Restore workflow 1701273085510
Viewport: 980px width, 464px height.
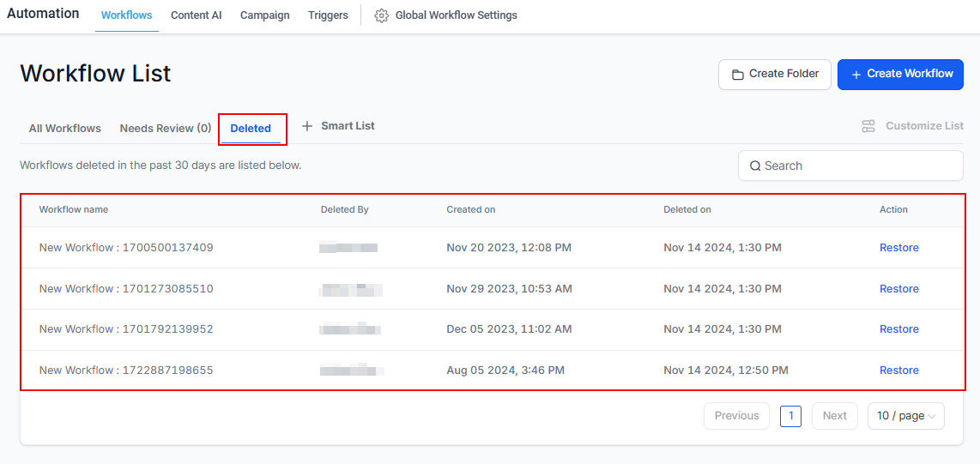898,289
